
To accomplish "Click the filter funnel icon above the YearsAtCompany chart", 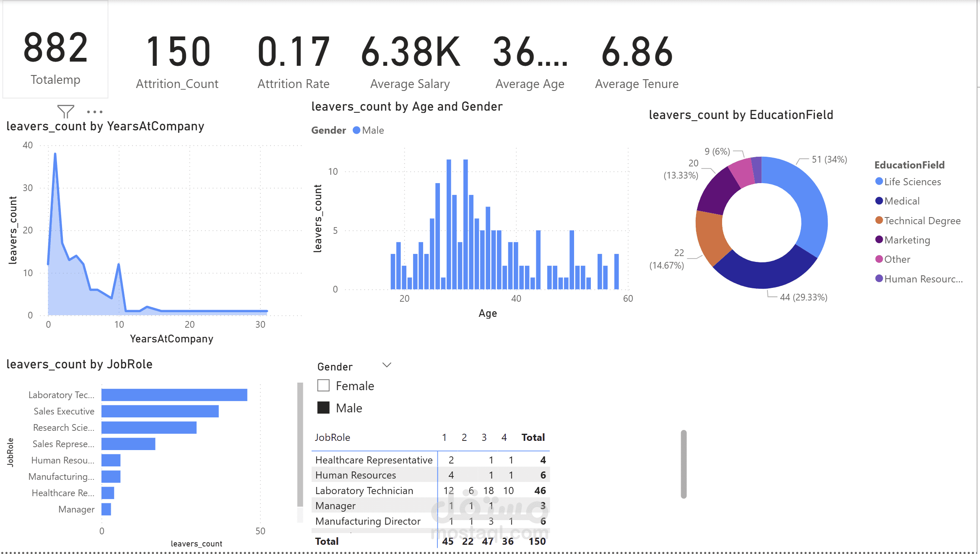I will coord(65,111).
